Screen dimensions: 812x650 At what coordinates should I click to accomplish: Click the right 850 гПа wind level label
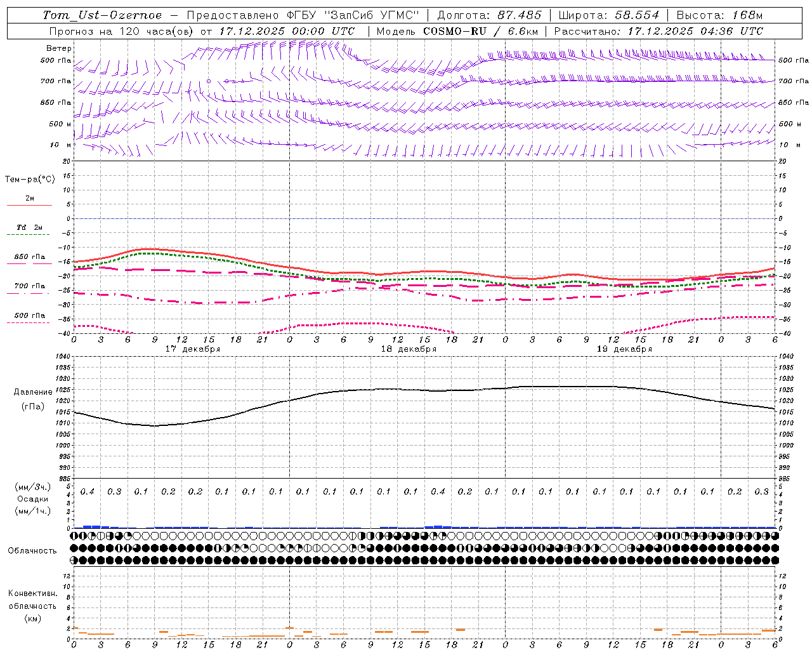pos(794,102)
